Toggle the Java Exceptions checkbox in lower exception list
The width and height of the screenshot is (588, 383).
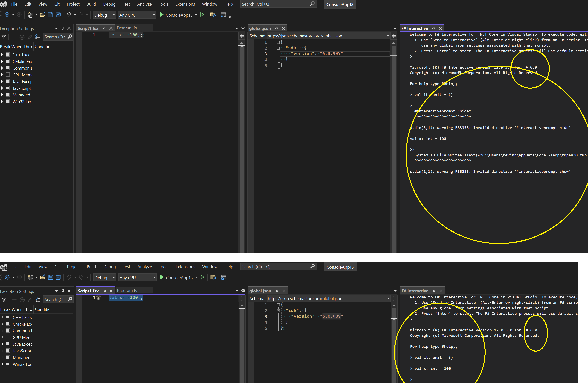click(x=8, y=344)
